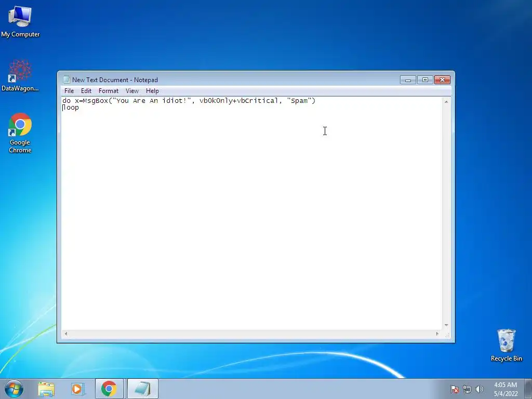Image resolution: width=532 pixels, height=399 pixels.
Task: Click the horizontal scrollbar left arrow
Action: click(66, 334)
